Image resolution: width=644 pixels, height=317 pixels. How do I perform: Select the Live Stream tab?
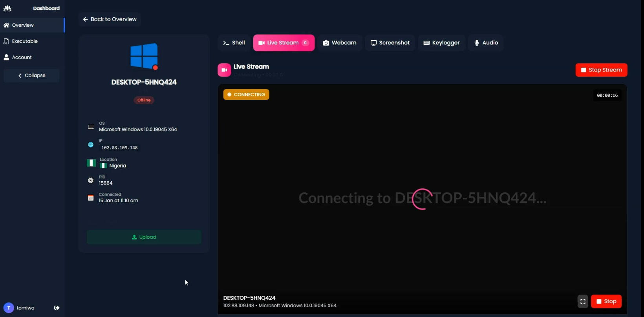click(284, 43)
